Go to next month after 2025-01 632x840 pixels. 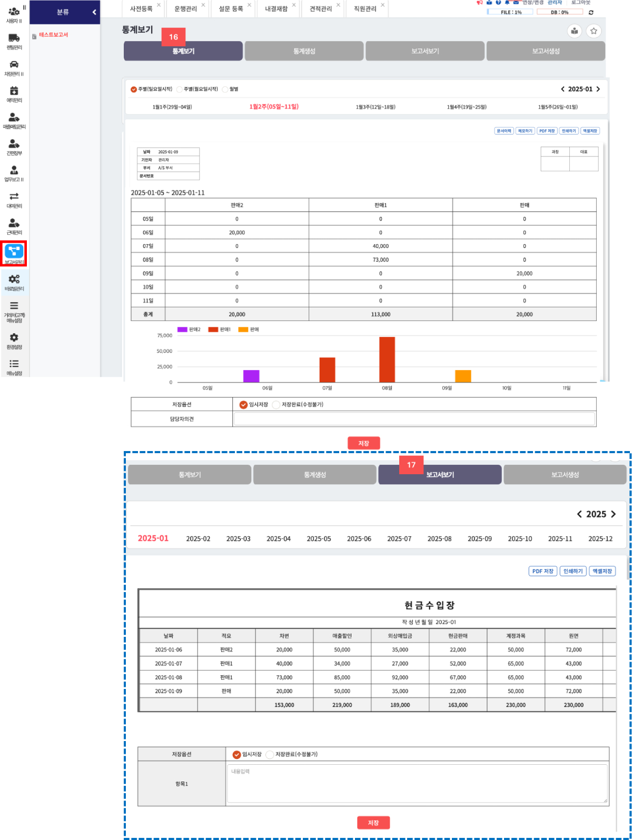598,89
